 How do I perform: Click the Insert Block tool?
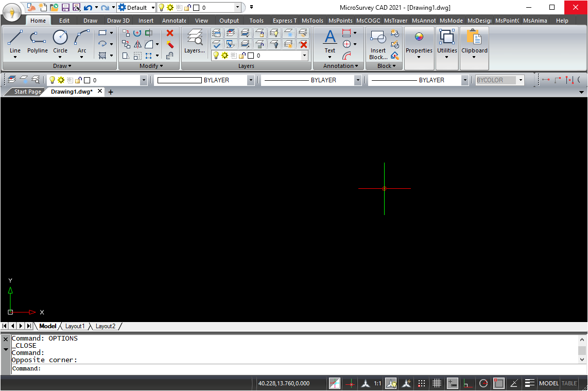point(378,44)
